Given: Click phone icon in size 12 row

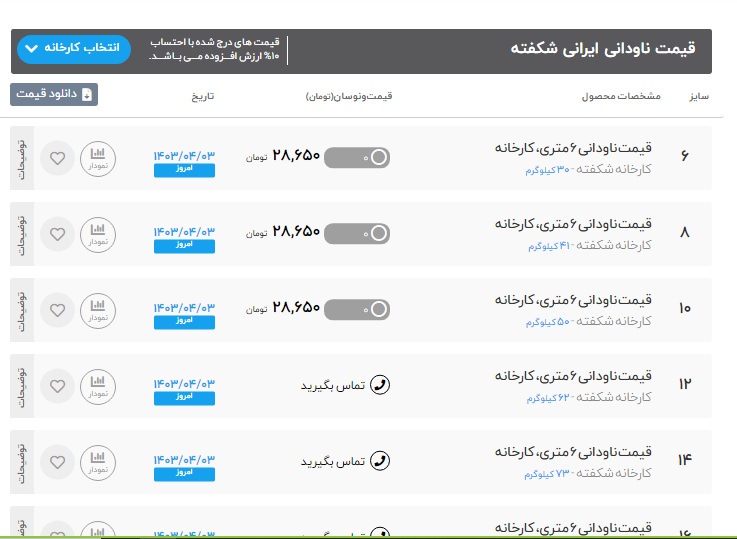Looking at the screenshot, I should tap(379, 385).
